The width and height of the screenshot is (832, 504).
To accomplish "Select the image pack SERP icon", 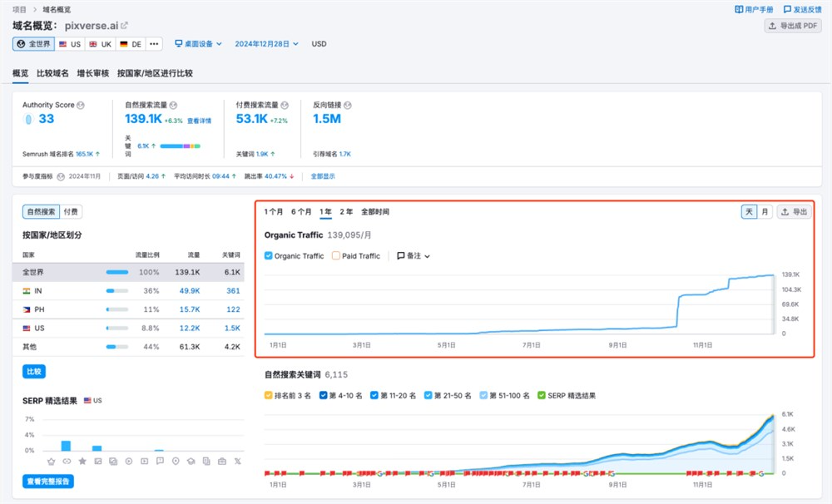I will 113,462.
